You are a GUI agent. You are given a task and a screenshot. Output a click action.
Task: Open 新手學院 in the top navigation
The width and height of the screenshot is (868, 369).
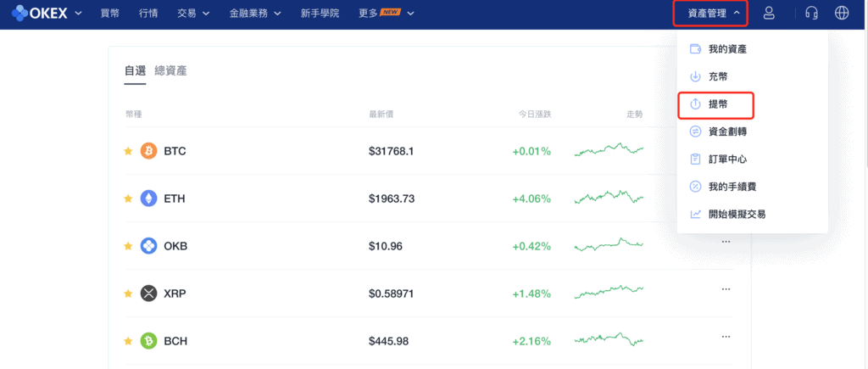click(x=320, y=14)
